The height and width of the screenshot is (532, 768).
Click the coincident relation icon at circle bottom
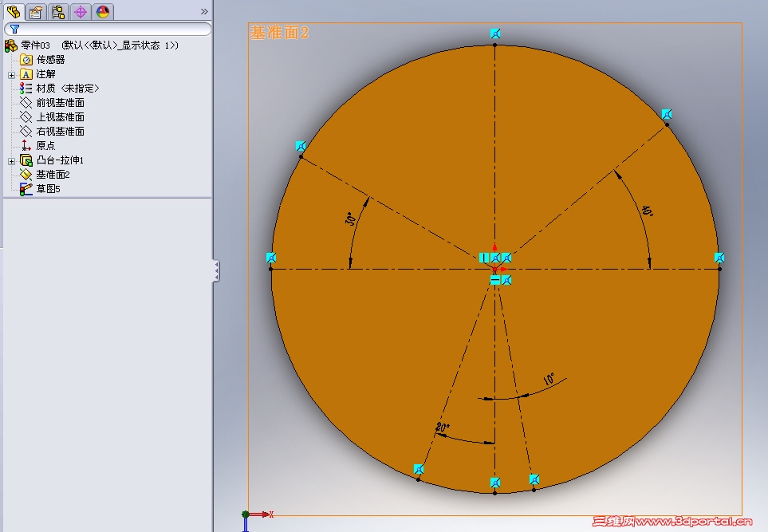pyautogui.click(x=495, y=483)
